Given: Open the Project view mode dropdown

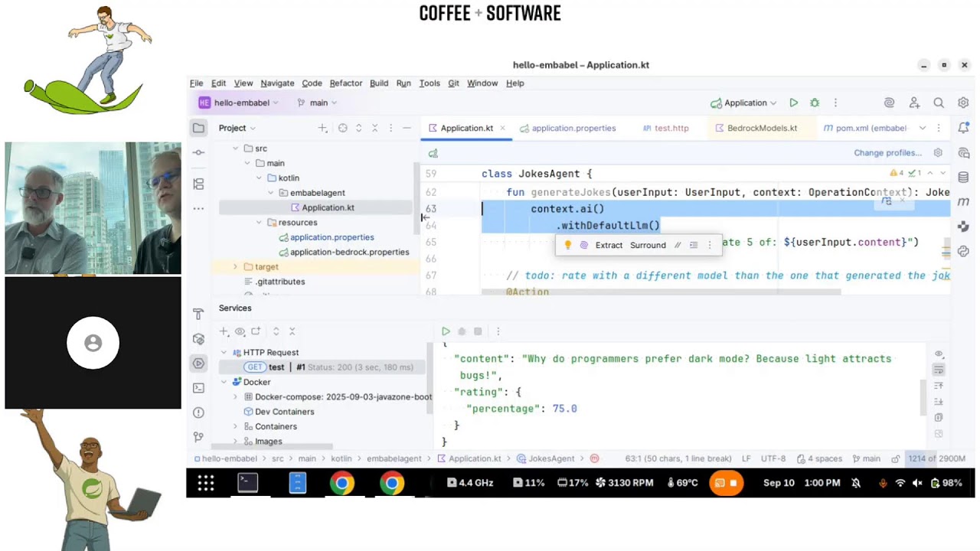Looking at the screenshot, I should (x=237, y=128).
